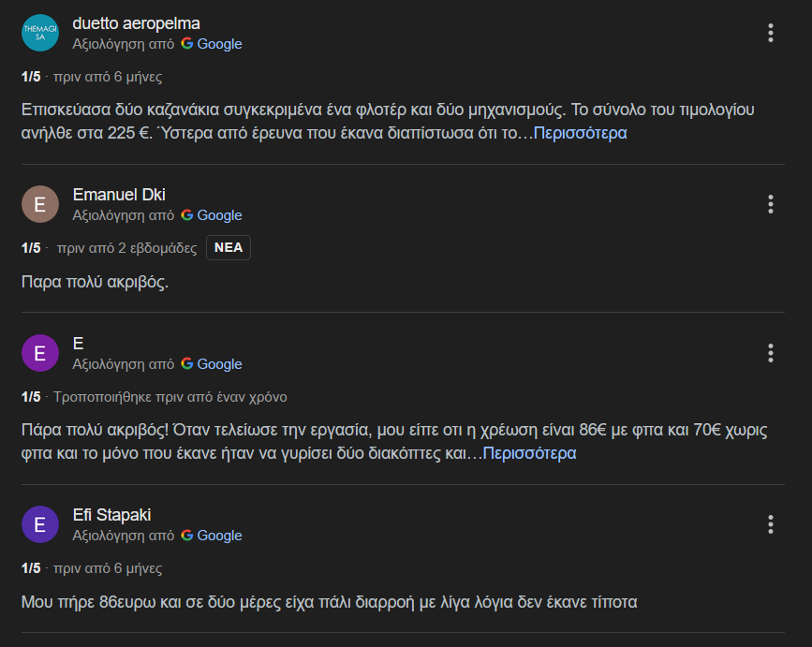Open three-dot menu beside reviewer E
The height and width of the screenshot is (647, 812).
pyautogui.click(x=771, y=353)
